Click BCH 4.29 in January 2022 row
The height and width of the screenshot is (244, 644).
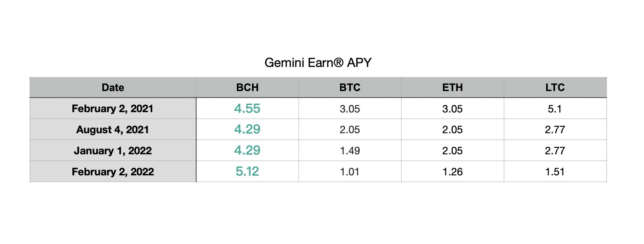(248, 151)
